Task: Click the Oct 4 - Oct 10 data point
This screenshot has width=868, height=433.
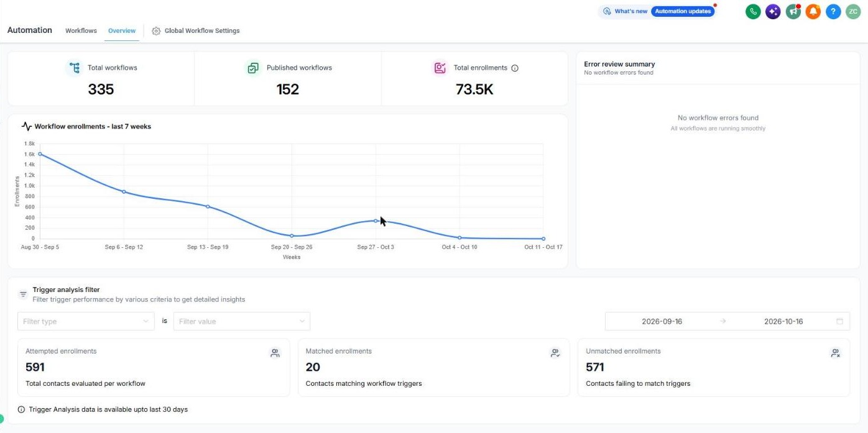Action: 459,237
